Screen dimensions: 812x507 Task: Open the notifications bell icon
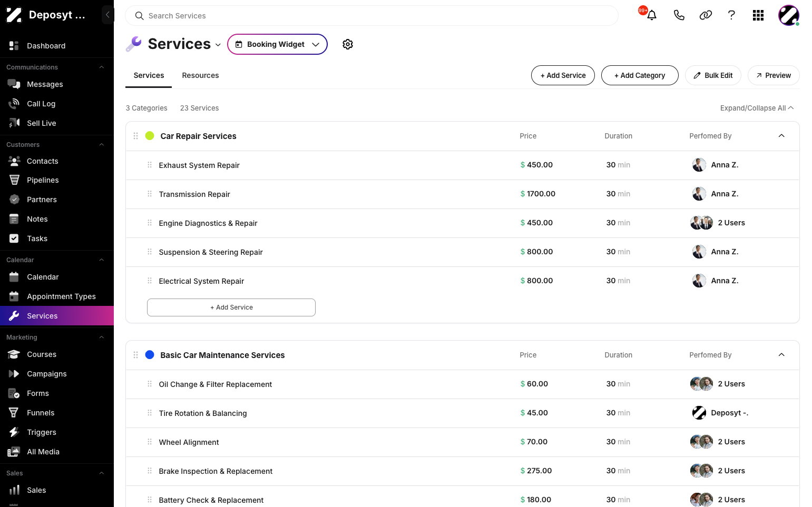pos(651,15)
